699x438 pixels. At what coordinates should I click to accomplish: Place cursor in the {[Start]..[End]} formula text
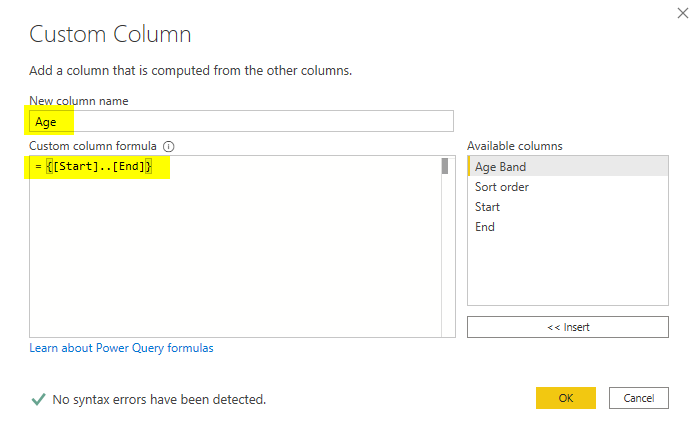100,167
